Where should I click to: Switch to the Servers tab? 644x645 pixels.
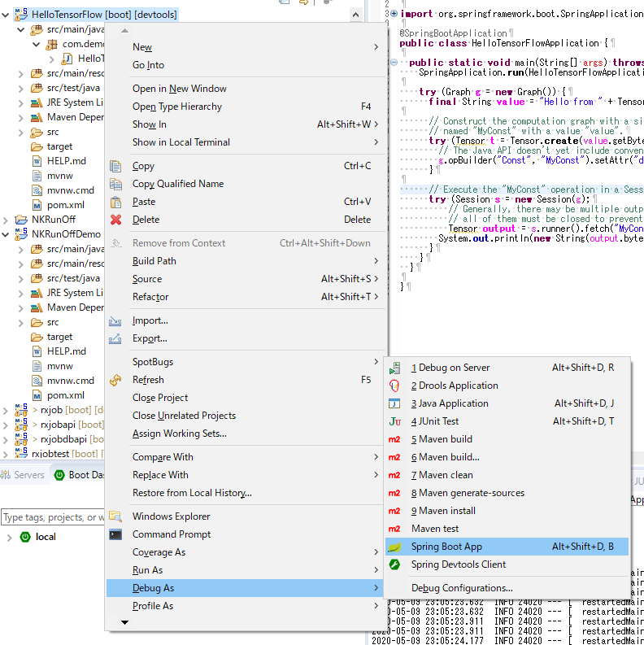23,475
